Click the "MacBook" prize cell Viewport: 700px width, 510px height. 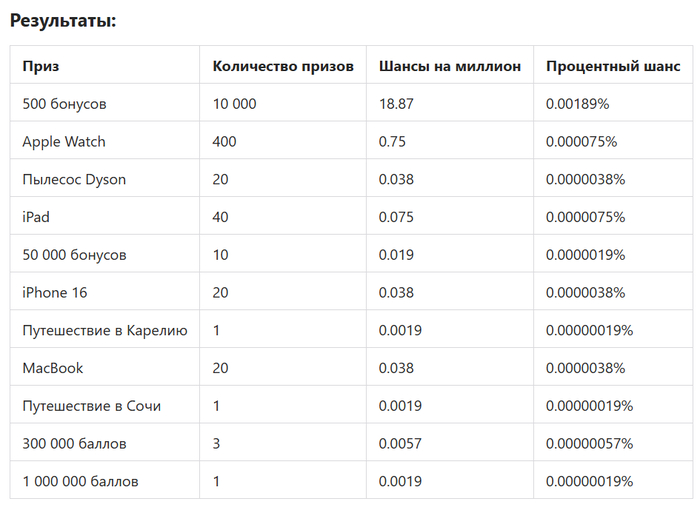pos(53,368)
